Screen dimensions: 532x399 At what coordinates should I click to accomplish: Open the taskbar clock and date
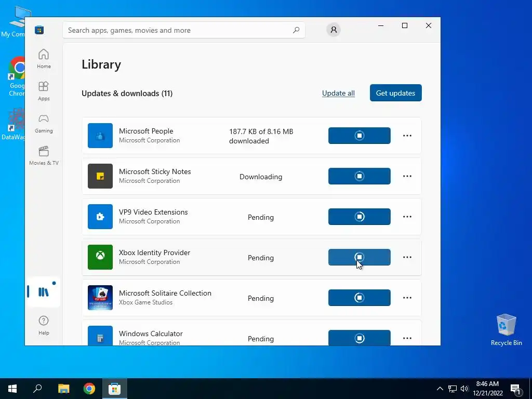click(x=487, y=389)
